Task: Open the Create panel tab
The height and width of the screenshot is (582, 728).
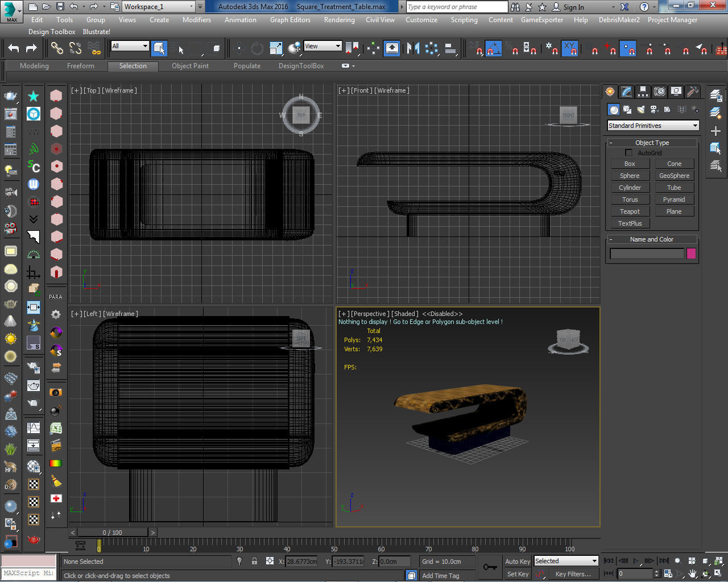Action: click(x=610, y=92)
